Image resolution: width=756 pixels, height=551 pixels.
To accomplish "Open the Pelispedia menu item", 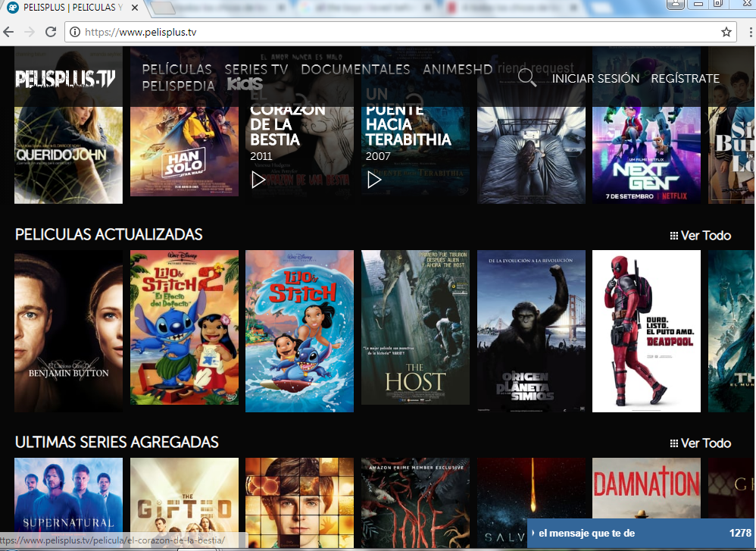I will tap(178, 86).
